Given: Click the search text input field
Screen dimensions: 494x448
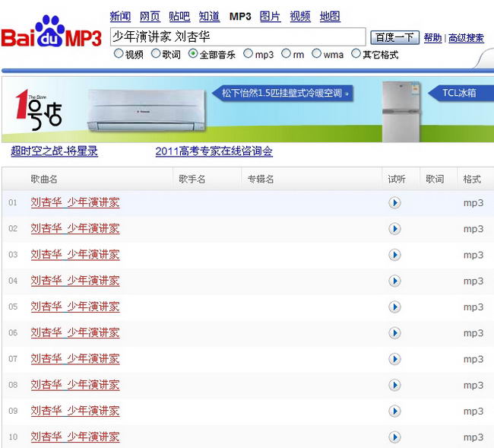Looking at the screenshot, I should click(238, 37).
